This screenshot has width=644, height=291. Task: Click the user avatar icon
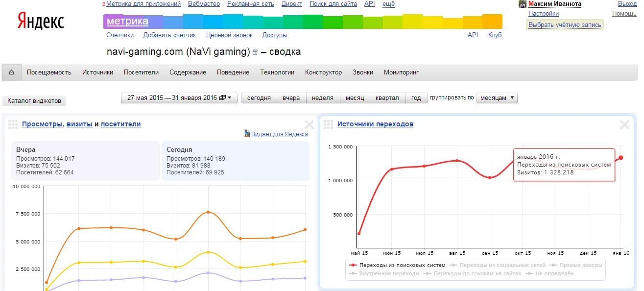[x=523, y=4]
